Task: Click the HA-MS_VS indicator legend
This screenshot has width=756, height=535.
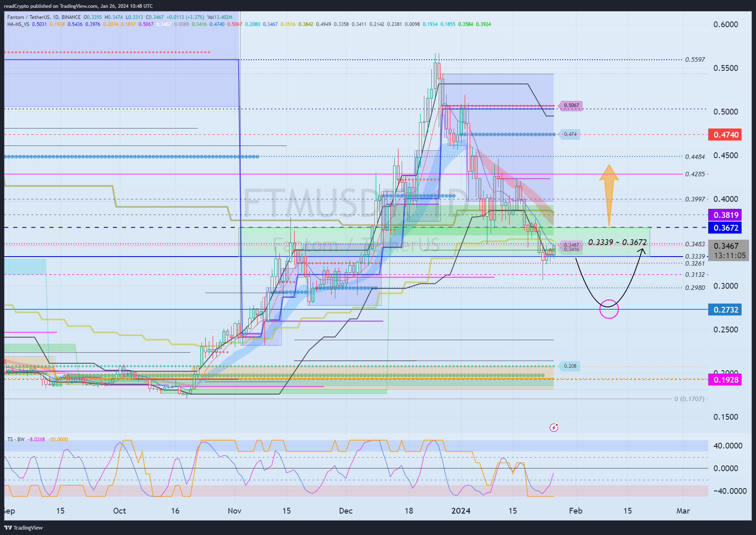Action: [18, 24]
